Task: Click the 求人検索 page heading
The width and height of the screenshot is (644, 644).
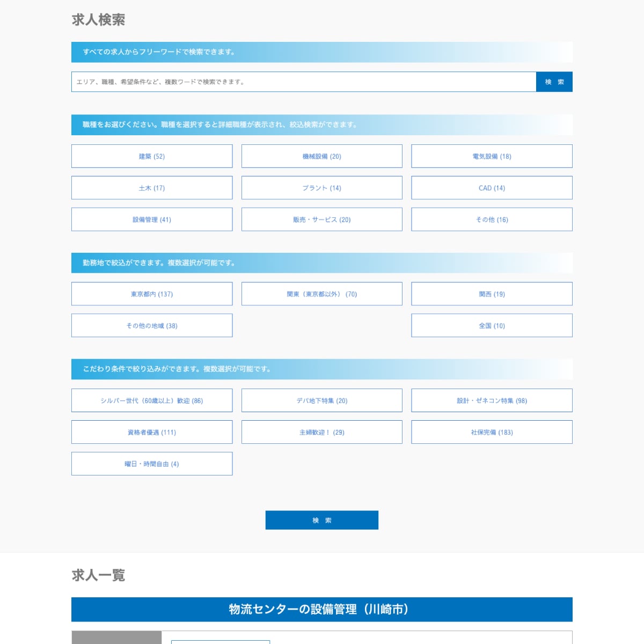Action: [x=99, y=20]
